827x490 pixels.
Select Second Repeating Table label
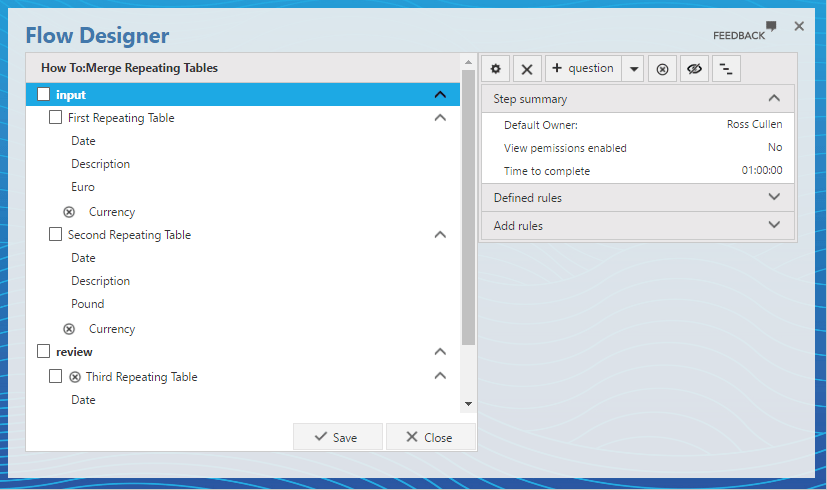click(129, 235)
